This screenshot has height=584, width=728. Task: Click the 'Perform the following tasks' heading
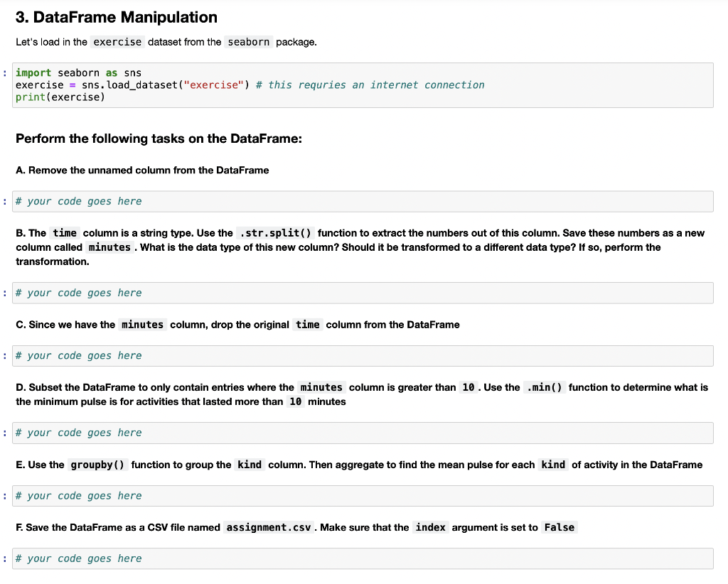click(x=159, y=139)
